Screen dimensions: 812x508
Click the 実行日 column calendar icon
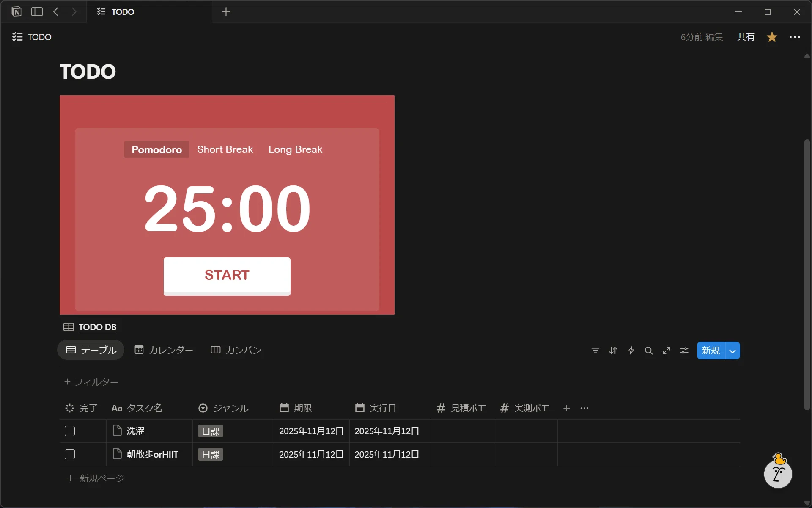[360, 408]
